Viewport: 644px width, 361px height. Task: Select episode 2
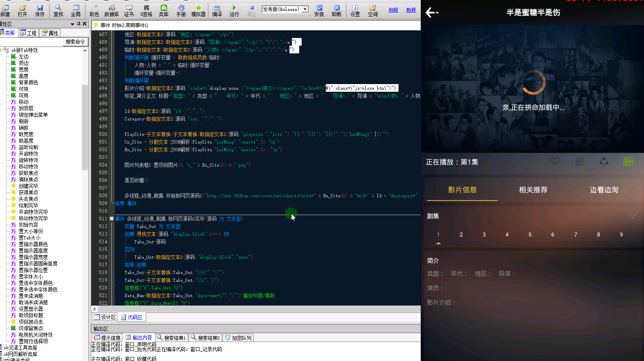461,234
